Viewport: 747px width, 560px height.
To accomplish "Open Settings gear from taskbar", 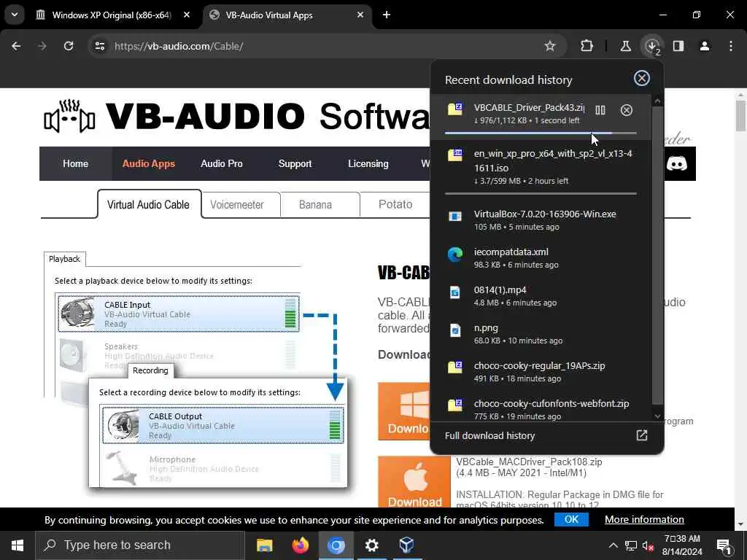I will click(371, 545).
